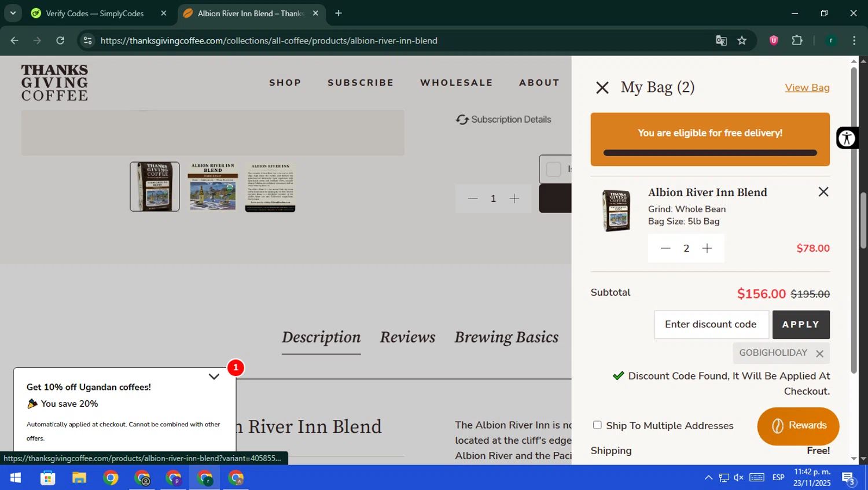Go forward in browser history
This screenshot has height=490, width=868.
[x=37, y=40]
